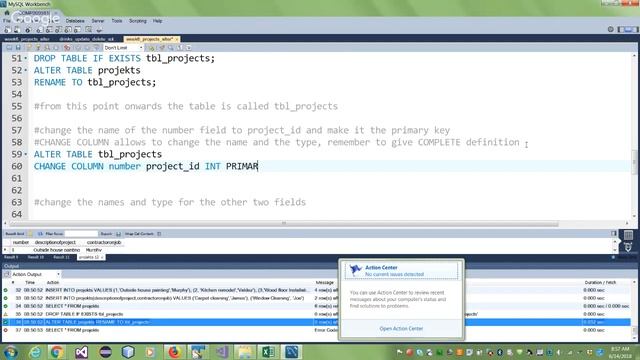Execute the script with the lightning bolt icon
Viewport: 640px width, 360px height.
(29, 48)
